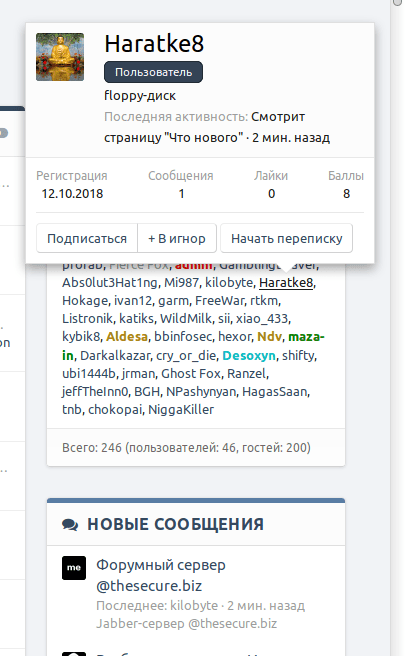The height and width of the screenshot is (656, 405).
Task: Click the speech bubbles icon beside НОВЫЕ СООБЩЕНИЯ
Action: click(70, 525)
